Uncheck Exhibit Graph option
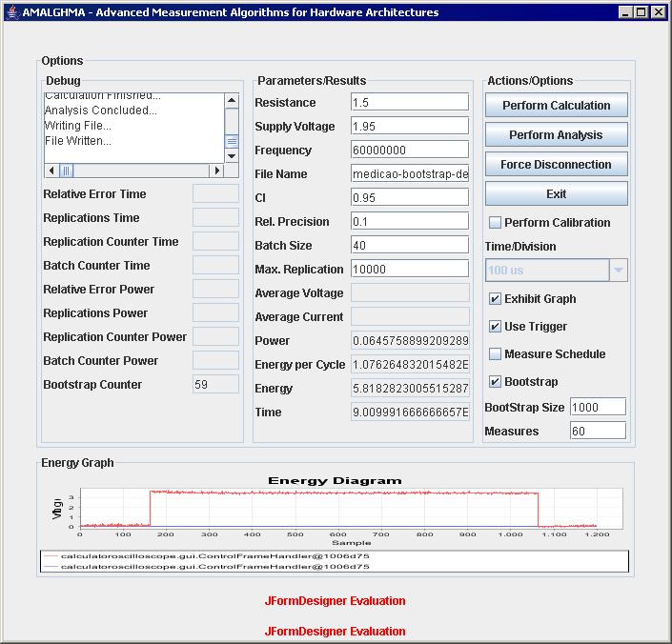The height and width of the screenshot is (644, 672). click(x=495, y=298)
